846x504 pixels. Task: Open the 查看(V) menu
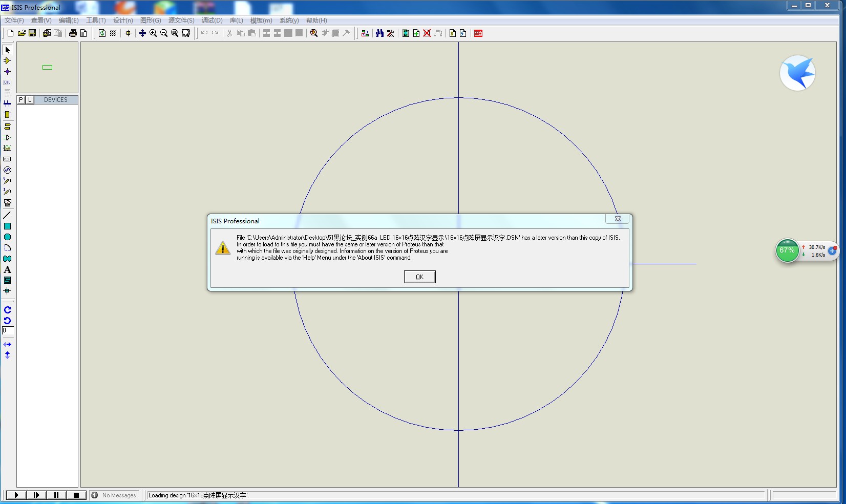point(41,20)
